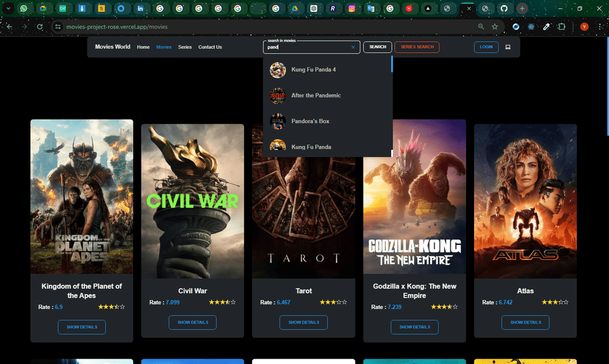Close the active movies tab
The width and height of the screenshot is (609, 364).
pos(469,8)
